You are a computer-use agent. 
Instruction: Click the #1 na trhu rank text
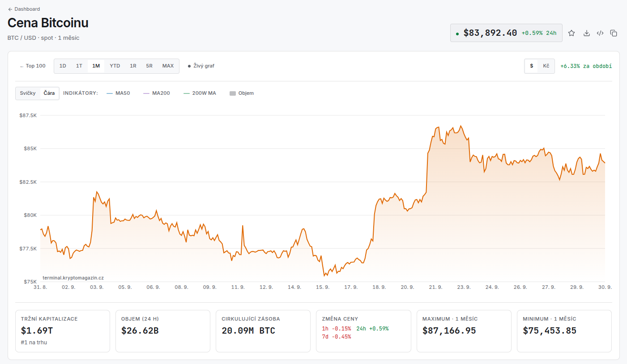point(34,343)
